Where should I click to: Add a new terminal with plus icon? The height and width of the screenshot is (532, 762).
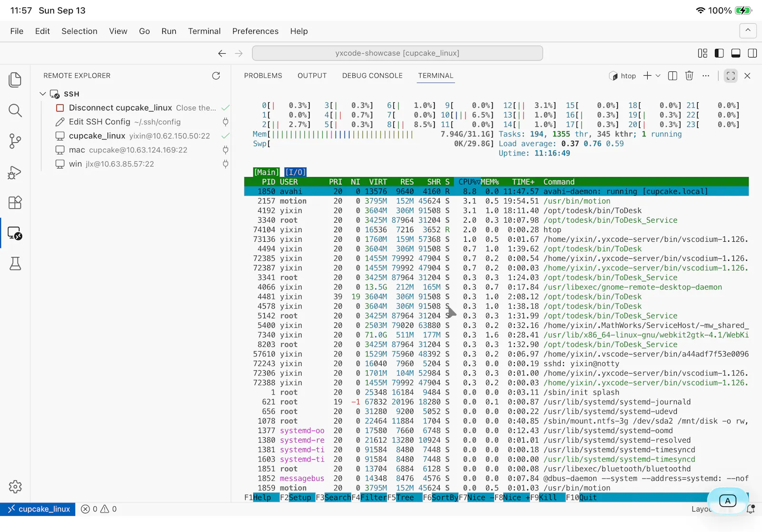647,76
